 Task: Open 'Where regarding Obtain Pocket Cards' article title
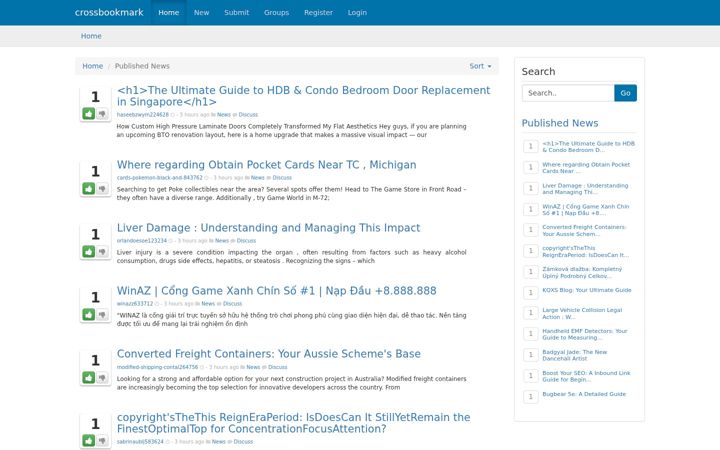tap(266, 165)
